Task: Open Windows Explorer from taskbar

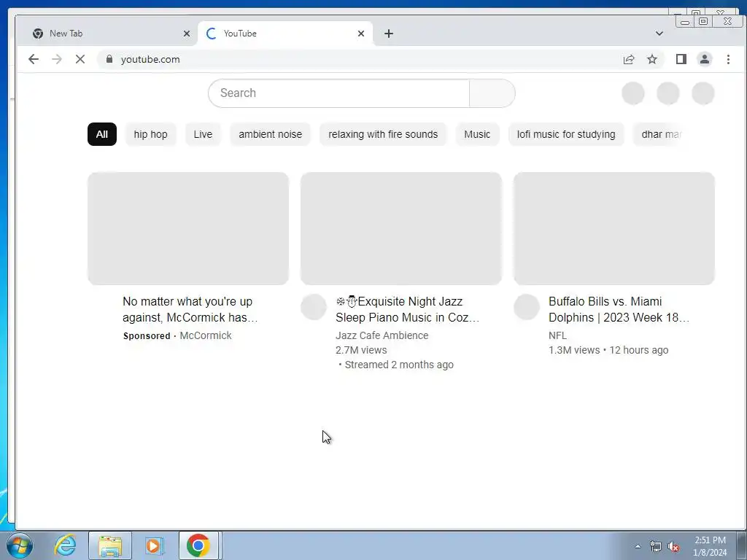Action: 110,545
